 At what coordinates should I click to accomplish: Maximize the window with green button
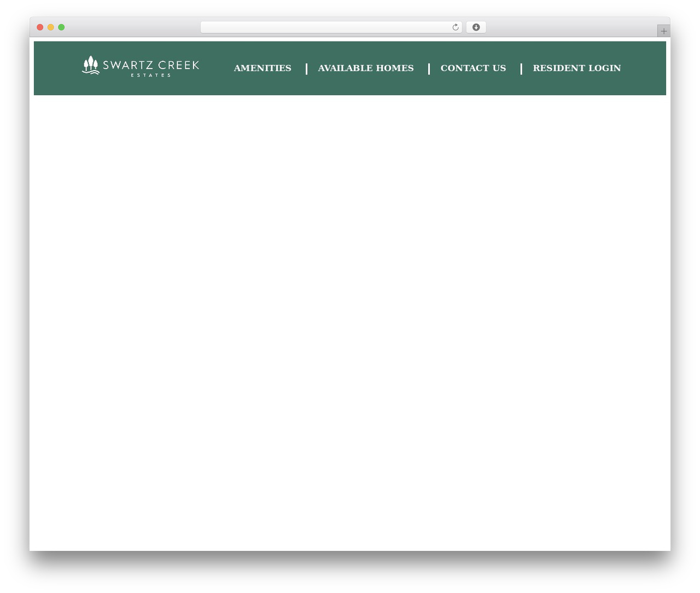61,27
